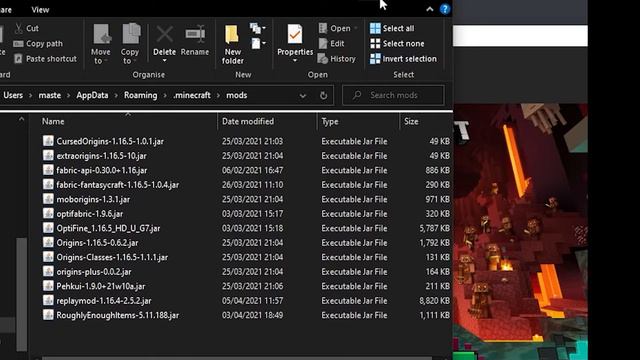Select the file optifabric-1.9.6.jar
The height and width of the screenshot is (360, 640).
[89, 213]
